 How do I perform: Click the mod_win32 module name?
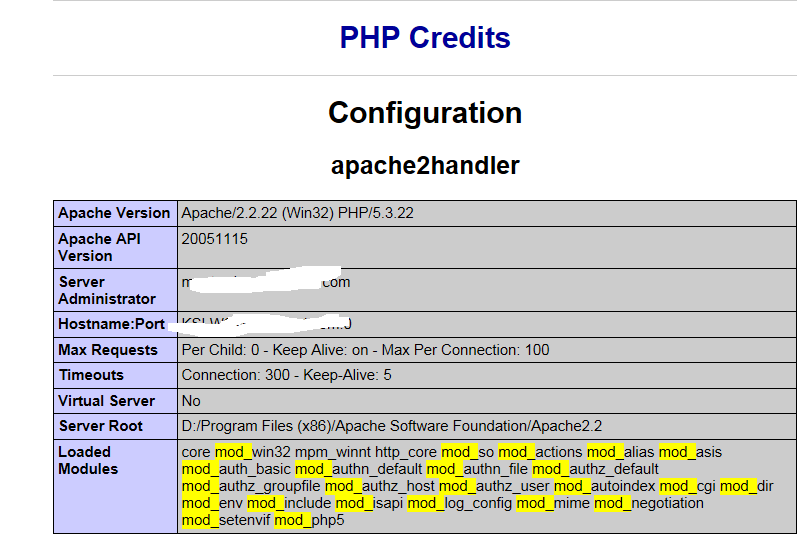pyautogui.click(x=253, y=452)
